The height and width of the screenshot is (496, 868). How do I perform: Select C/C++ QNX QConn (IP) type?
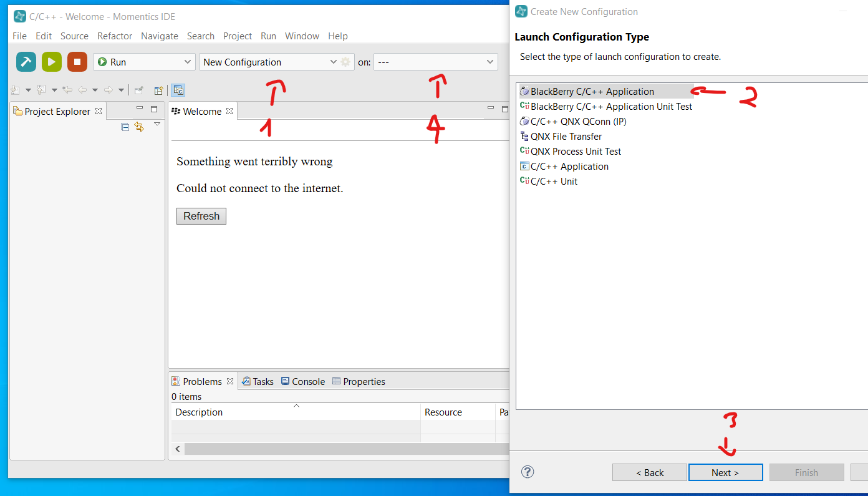tap(573, 121)
